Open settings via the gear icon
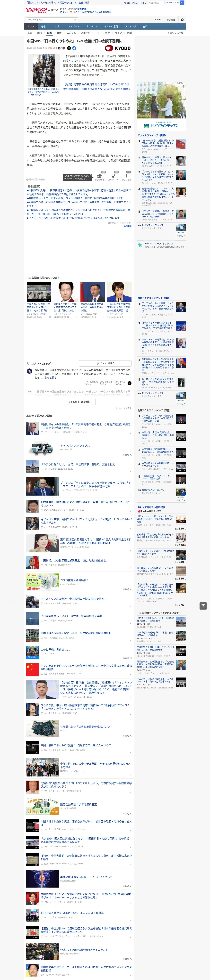210x980 pixels. click(x=182, y=20)
